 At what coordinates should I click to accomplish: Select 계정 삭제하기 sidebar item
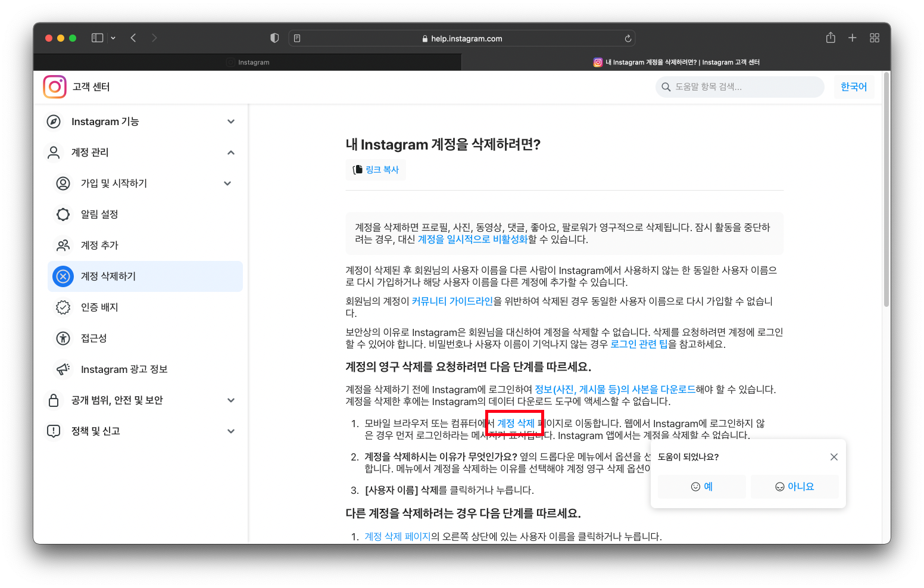pos(145,276)
